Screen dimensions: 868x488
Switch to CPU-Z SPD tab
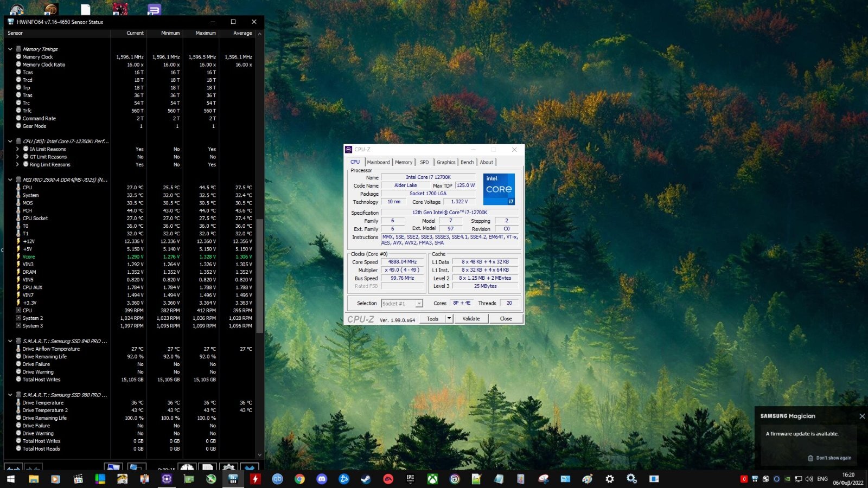pyautogui.click(x=424, y=162)
